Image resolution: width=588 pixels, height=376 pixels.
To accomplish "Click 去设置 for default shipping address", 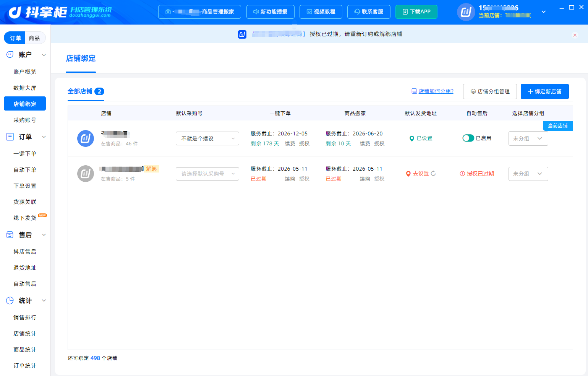I will click(x=421, y=174).
